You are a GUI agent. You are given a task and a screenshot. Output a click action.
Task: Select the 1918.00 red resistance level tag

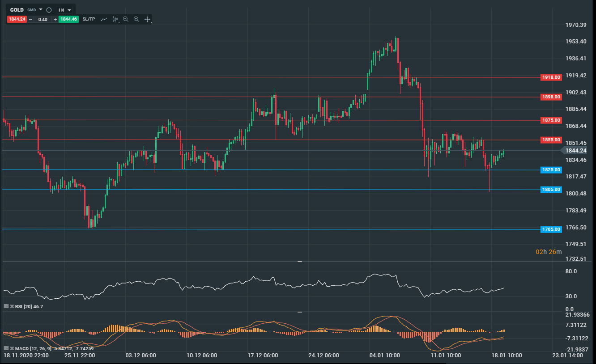pos(551,77)
